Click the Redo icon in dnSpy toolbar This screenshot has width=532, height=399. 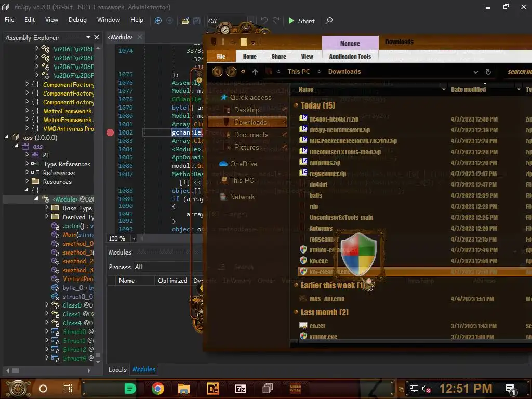[x=276, y=21]
